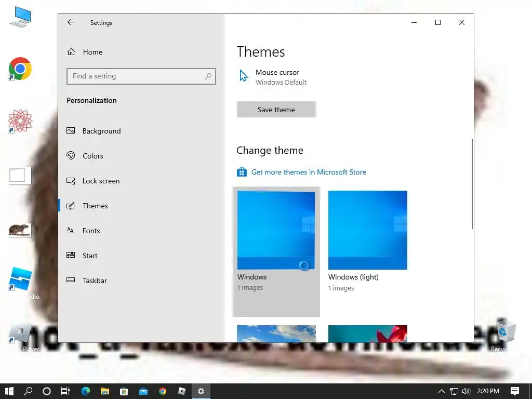Select the red mandala desktop shortcut
The width and height of the screenshot is (532, 399).
click(20, 121)
